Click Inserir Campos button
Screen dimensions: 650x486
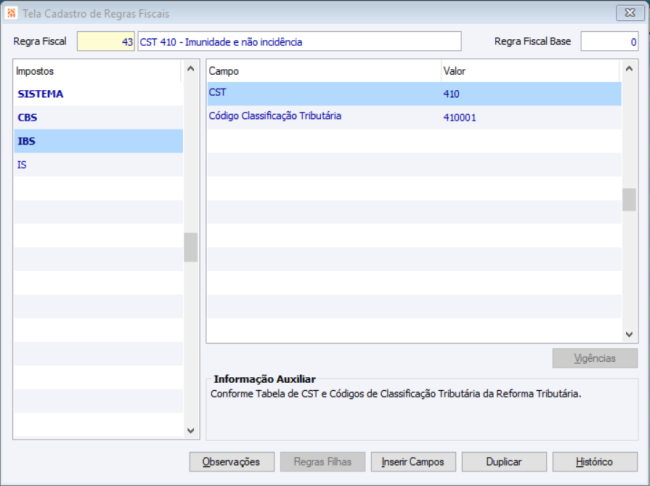tap(413, 462)
